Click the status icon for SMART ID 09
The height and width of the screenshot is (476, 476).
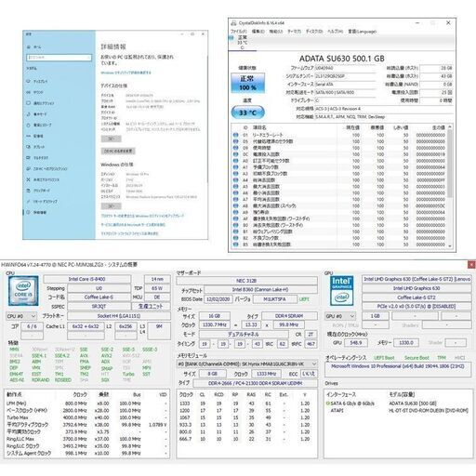click(x=235, y=148)
